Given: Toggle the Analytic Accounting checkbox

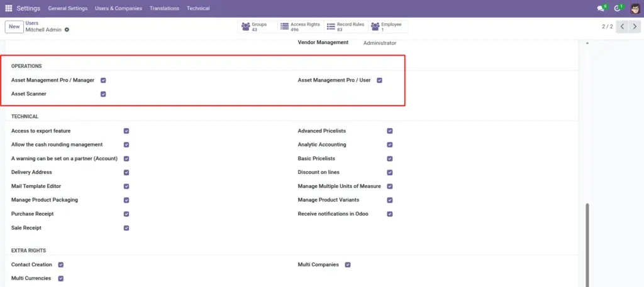Looking at the screenshot, I should [390, 144].
